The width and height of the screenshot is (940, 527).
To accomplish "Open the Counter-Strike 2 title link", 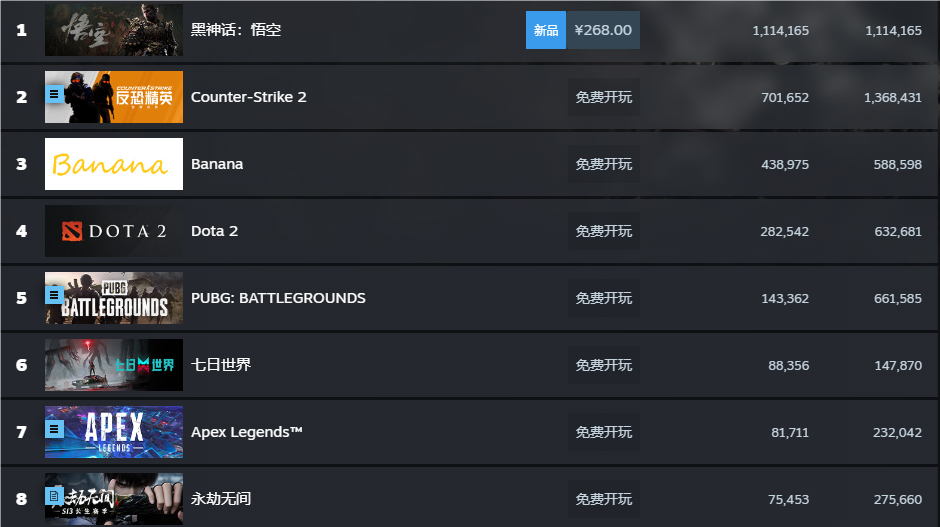I will click(249, 97).
